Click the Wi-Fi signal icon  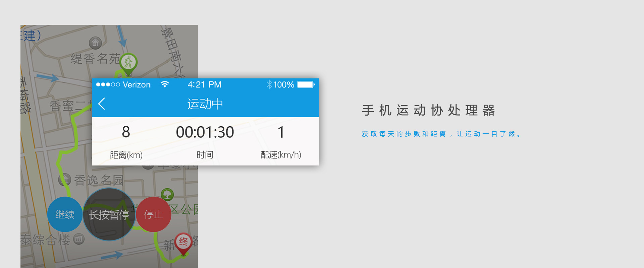click(x=164, y=84)
